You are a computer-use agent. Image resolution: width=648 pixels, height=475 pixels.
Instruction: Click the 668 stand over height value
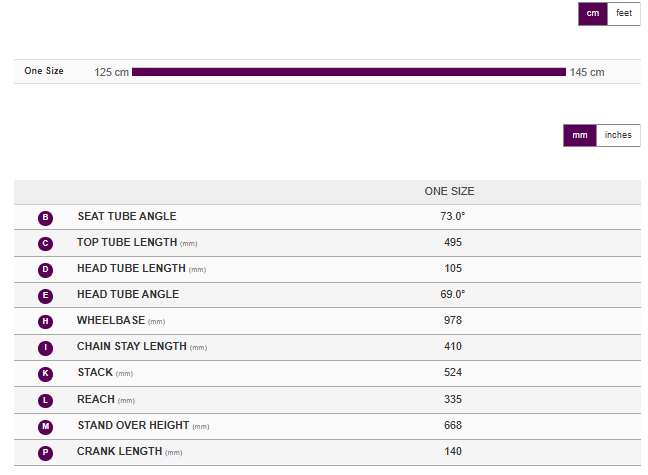(453, 425)
